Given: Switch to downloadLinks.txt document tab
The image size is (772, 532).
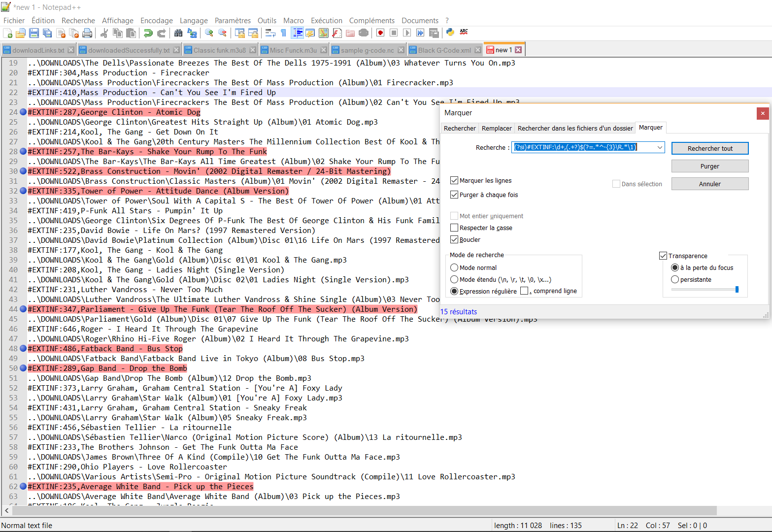Looking at the screenshot, I should [38, 50].
